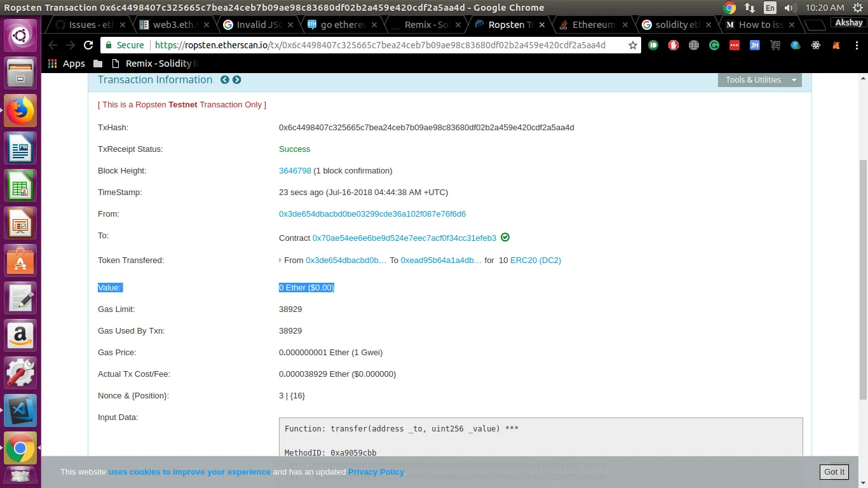Viewport: 868px width, 488px height.
Task: Open the contract address 0x70ae54ee6e6be9d5 link
Action: tap(404, 238)
